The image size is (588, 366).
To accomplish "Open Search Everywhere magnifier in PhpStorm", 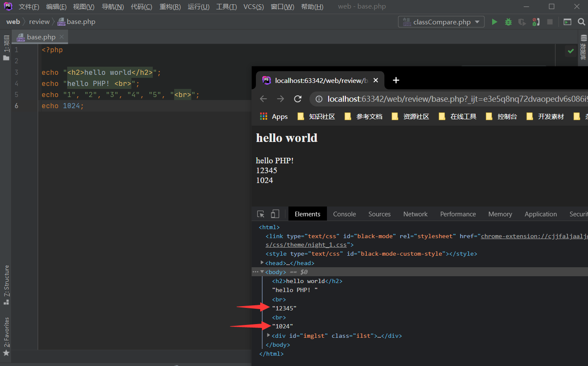I will [581, 22].
